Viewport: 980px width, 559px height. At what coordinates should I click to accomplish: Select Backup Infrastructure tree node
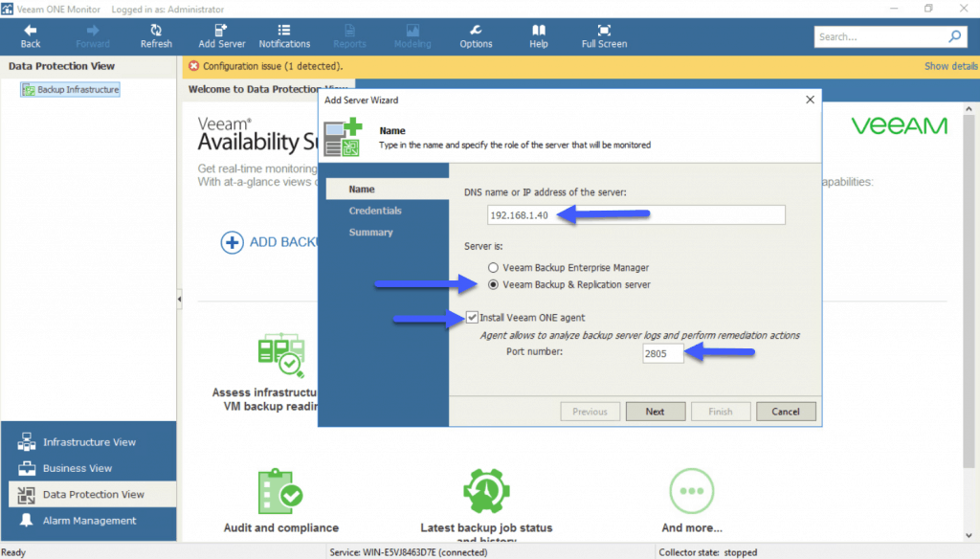tap(78, 90)
